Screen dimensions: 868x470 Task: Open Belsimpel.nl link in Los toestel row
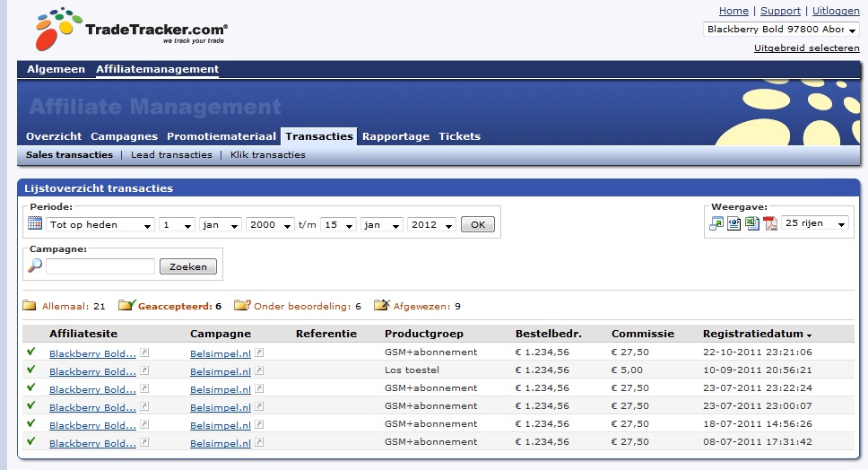pos(221,371)
